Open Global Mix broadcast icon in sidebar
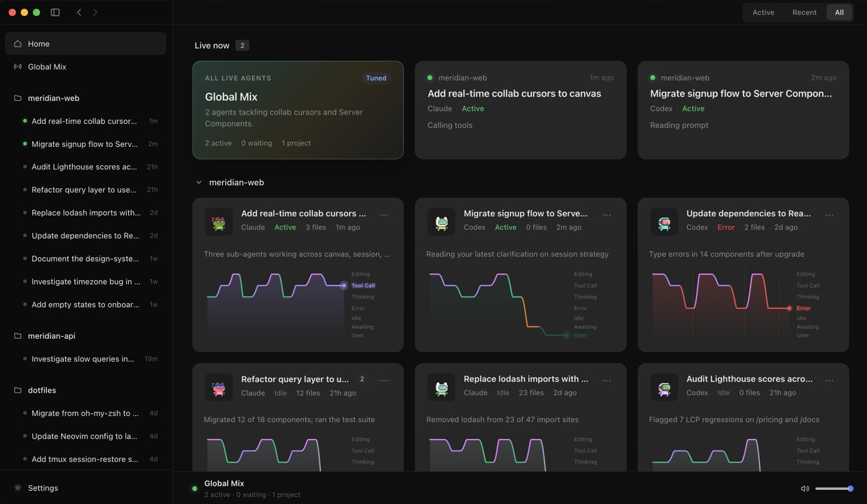The width and height of the screenshot is (867, 504). pyautogui.click(x=18, y=66)
